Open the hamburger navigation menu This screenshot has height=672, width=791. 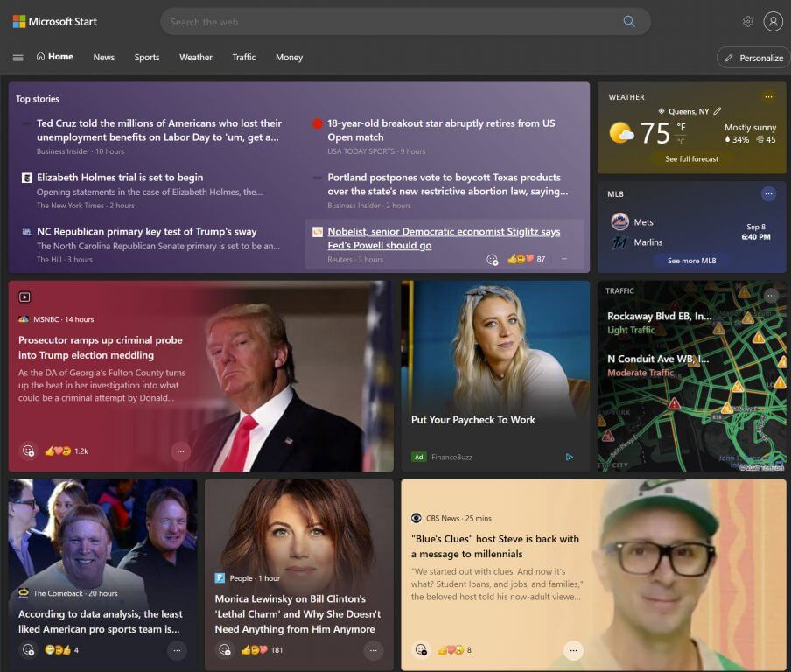click(x=17, y=58)
